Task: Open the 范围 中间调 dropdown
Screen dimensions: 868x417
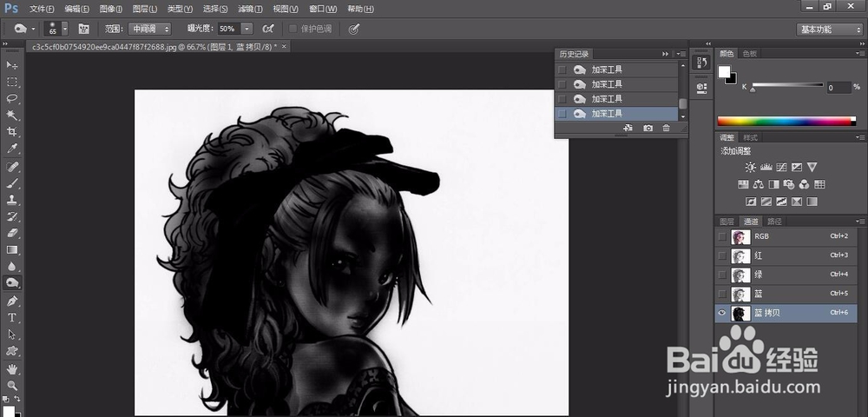Action: pyautogui.click(x=149, y=29)
